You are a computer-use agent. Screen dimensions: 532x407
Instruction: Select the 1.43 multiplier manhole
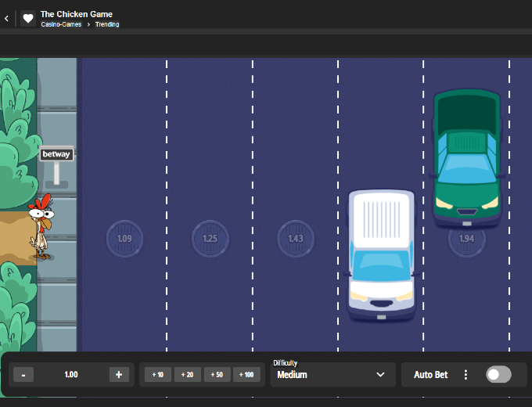296,239
